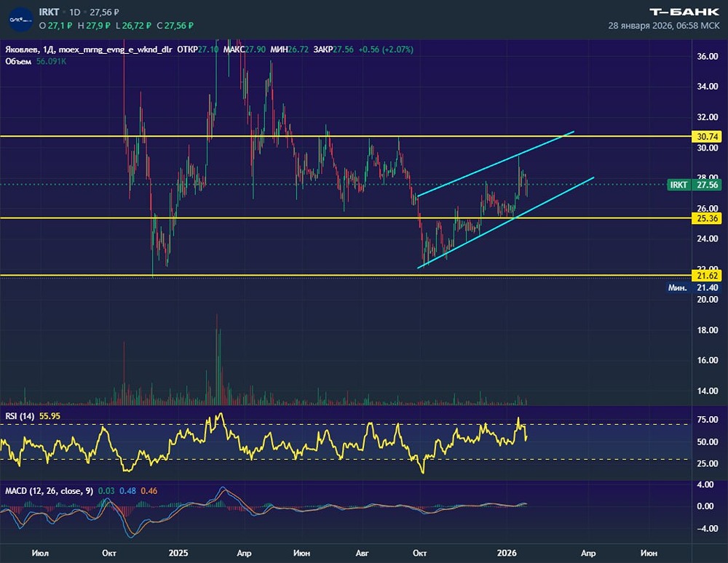Select the IRKT ticker symbol text
This screenshot has width=728, height=563.
pyautogui.click(x=49, y=12)
